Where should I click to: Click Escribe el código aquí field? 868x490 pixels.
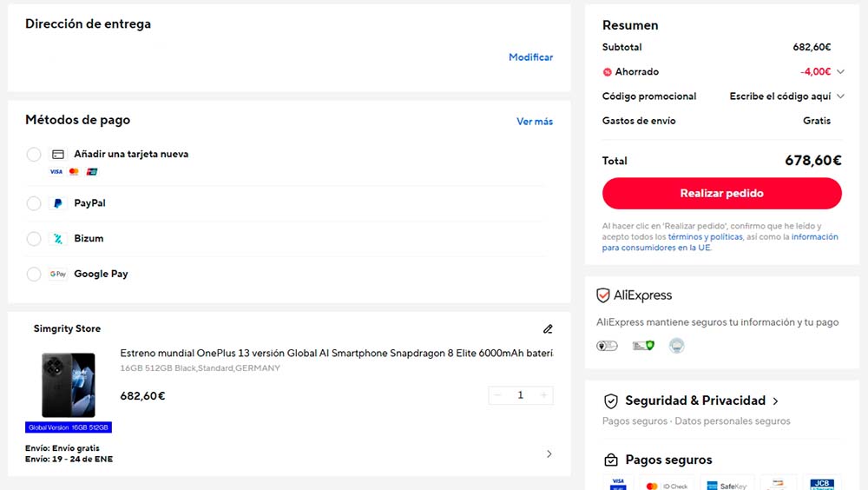pyautogui.click(x=780, y=96)
